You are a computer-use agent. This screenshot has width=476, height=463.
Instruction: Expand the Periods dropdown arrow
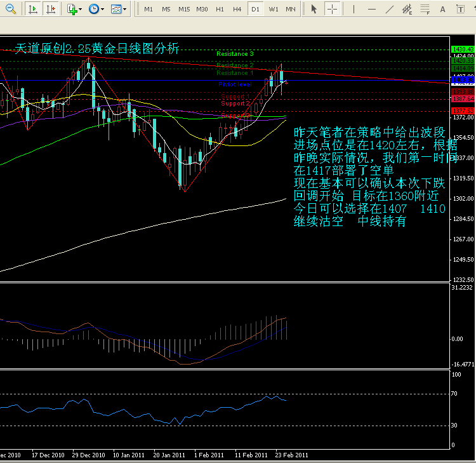click(x=102, y=10)
